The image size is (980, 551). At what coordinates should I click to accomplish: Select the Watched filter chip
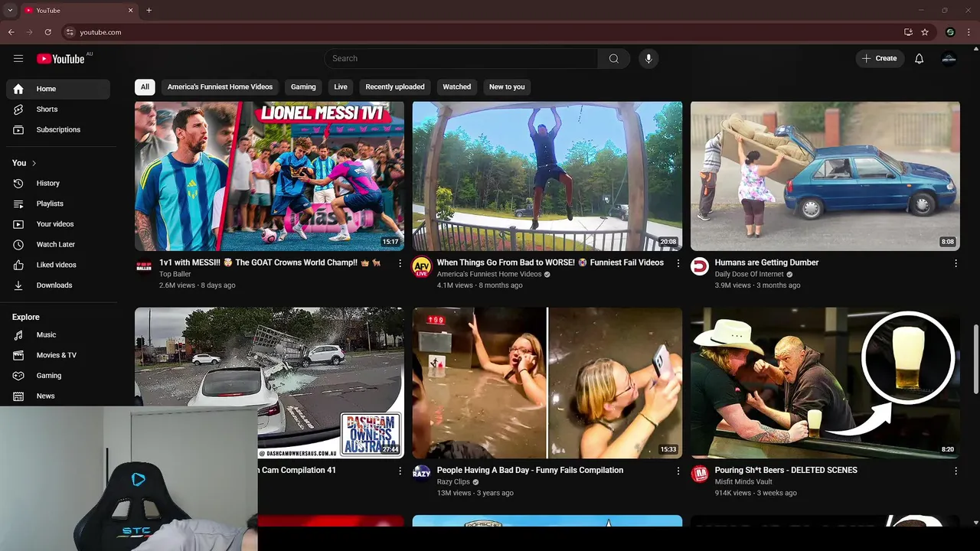(x=456, y=86)
